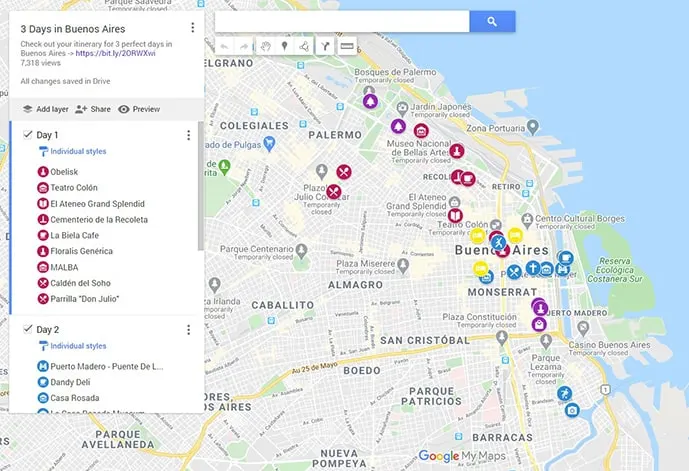The height and width of the screenshot is (471, 689).
Task: Click crimson coffee cup marker in Recoleta
Action: 468,179
